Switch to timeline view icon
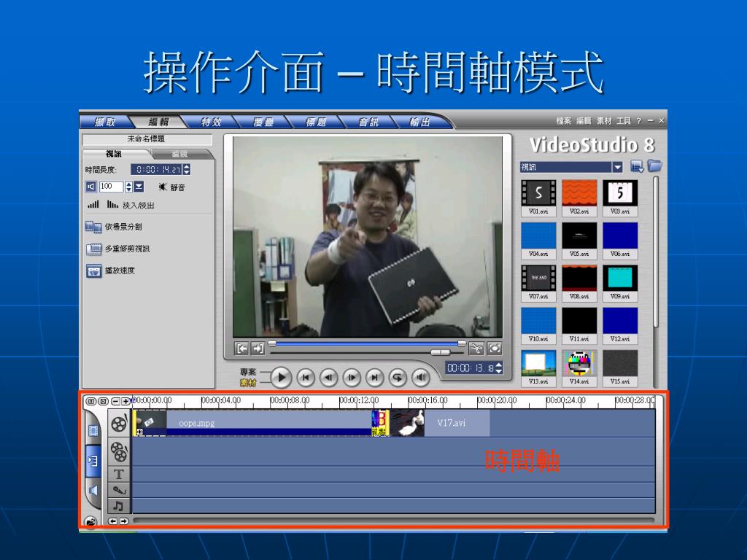This screenshot has width=747, height=560. coord(93,461)
